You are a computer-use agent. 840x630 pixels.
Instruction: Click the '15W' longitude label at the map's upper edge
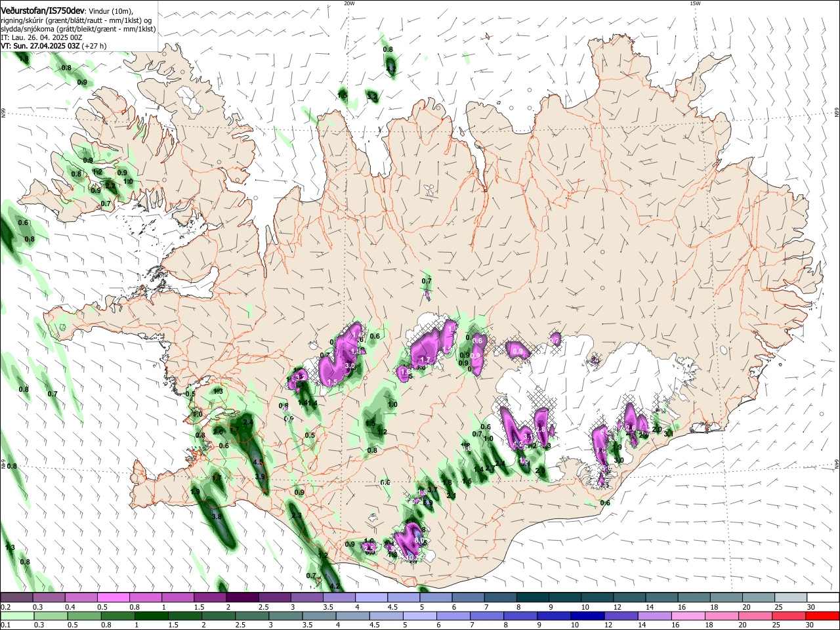(x=695, y=3)
